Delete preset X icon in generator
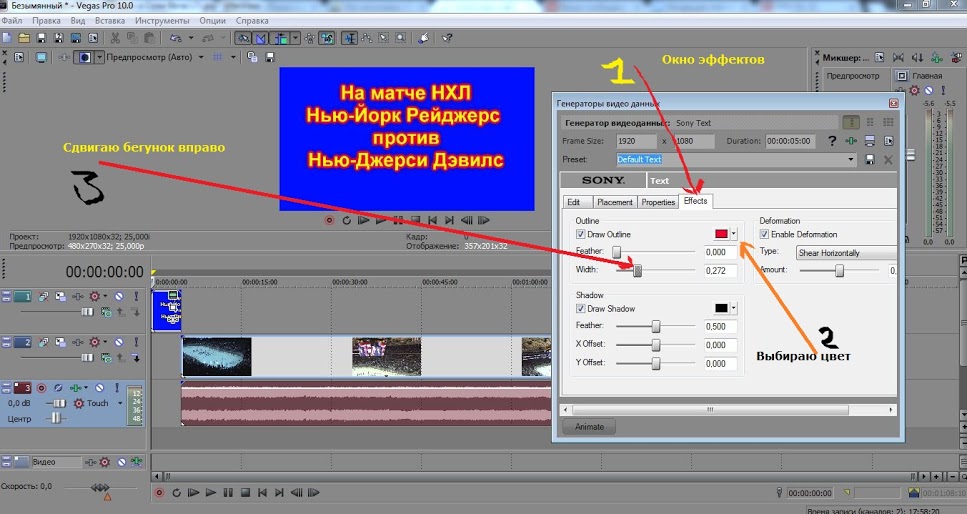 (x=888, y=160)
